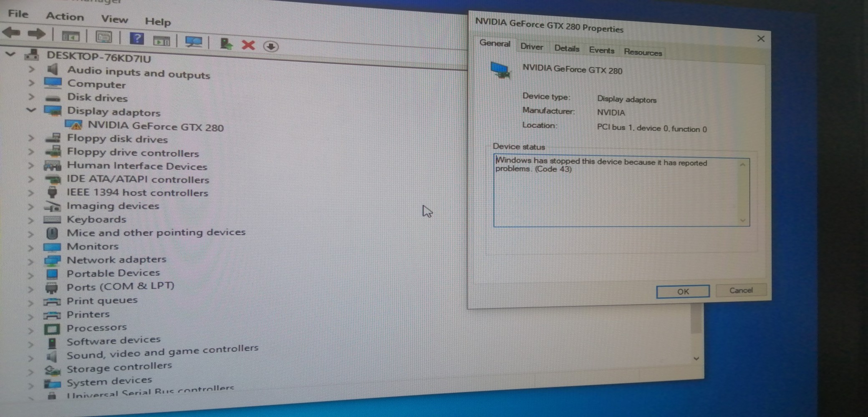
Task: Select the Printers tree item
Action: 88,314
